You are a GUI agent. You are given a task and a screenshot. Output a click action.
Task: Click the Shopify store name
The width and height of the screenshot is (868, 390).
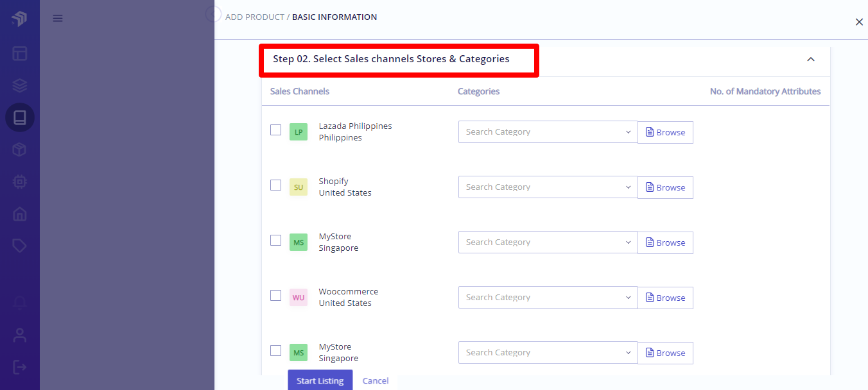tap(334, 182)
